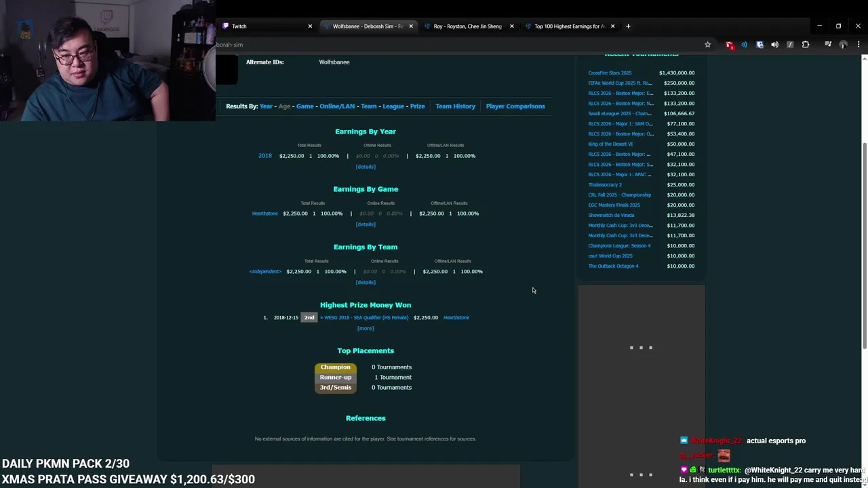Screen dimensions: 868x488
Task: Click the 2nd place badge in Highest Prize
Action: tap(309, 318)
